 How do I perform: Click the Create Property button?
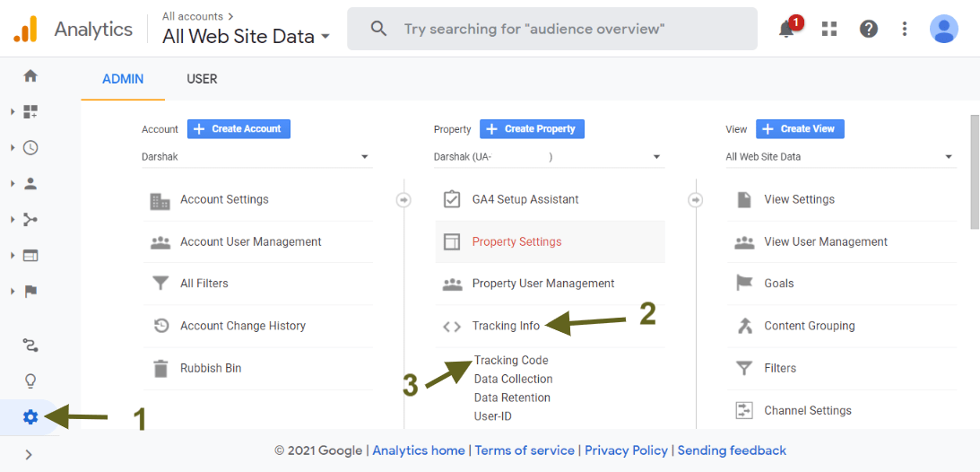click(532, 129)
